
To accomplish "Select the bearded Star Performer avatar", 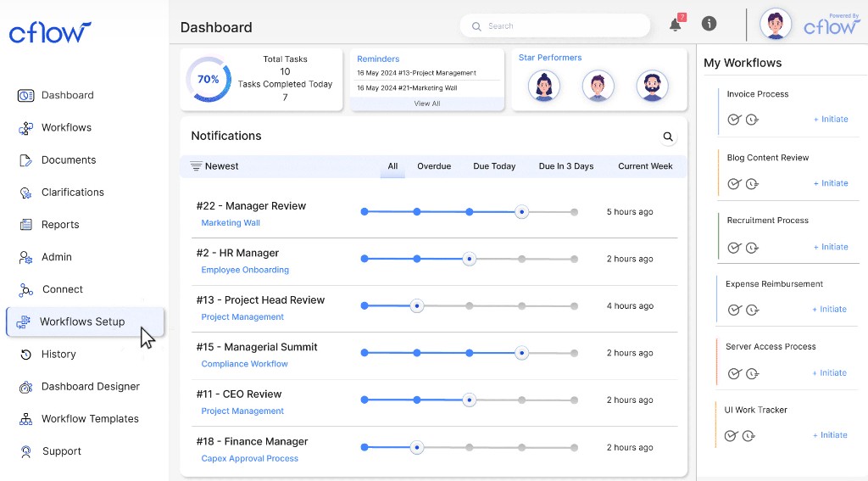I will (652, 86).
